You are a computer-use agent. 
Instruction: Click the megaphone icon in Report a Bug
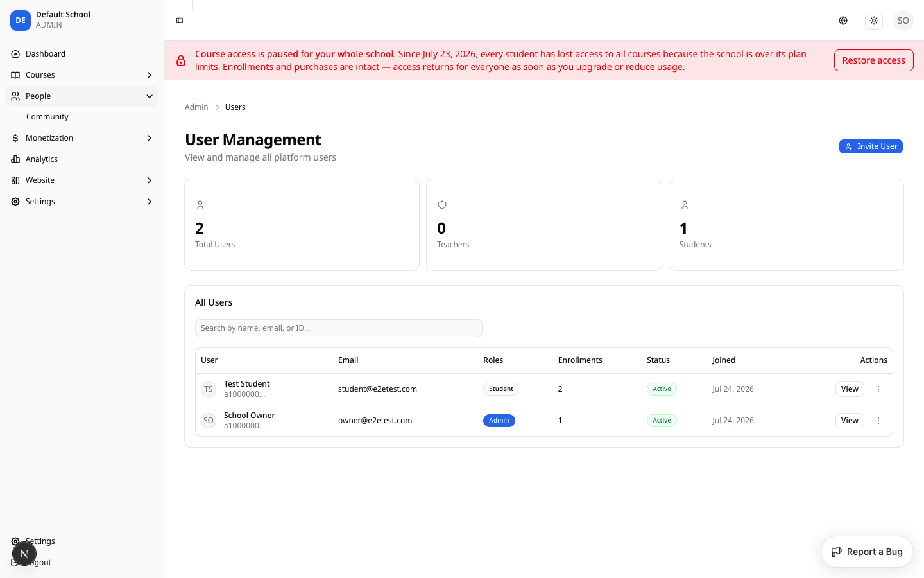pos(837,552)
